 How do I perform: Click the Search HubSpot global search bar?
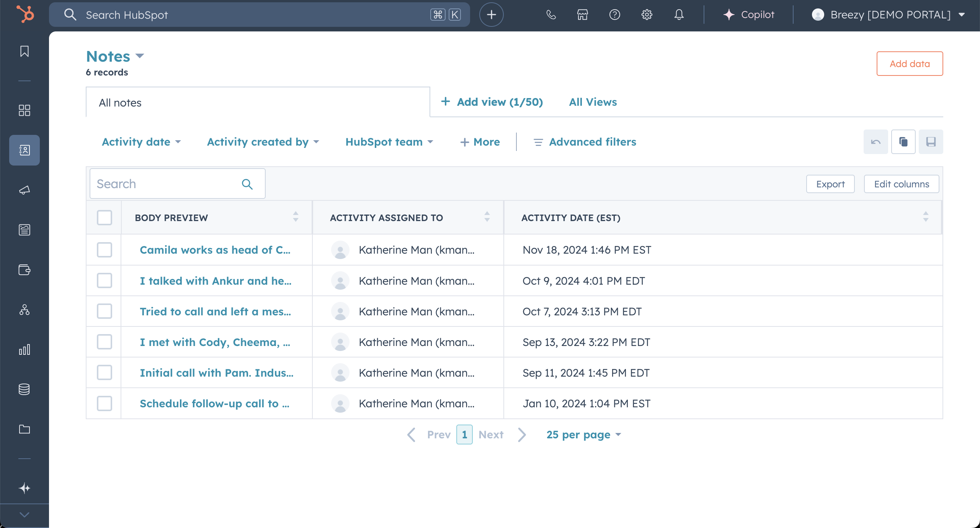click(x=260, y=15)
